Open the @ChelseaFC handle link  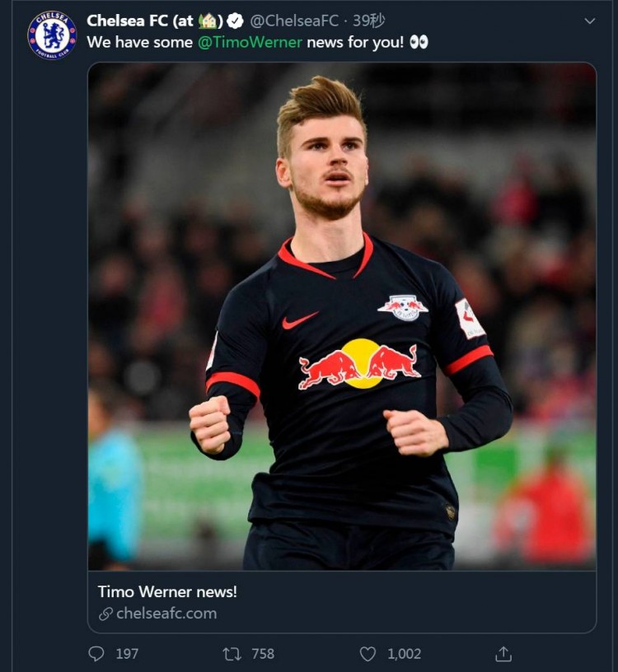[x=294, y=21]
